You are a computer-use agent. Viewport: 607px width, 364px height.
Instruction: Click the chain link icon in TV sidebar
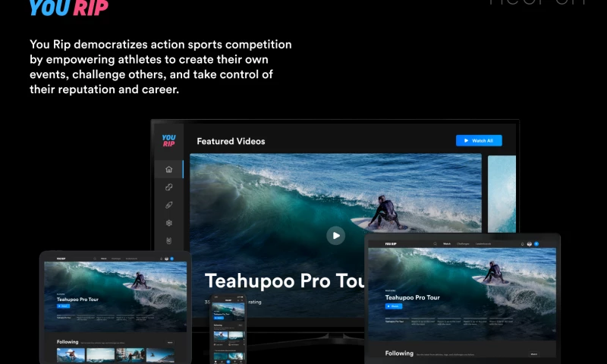pos(168,187)
